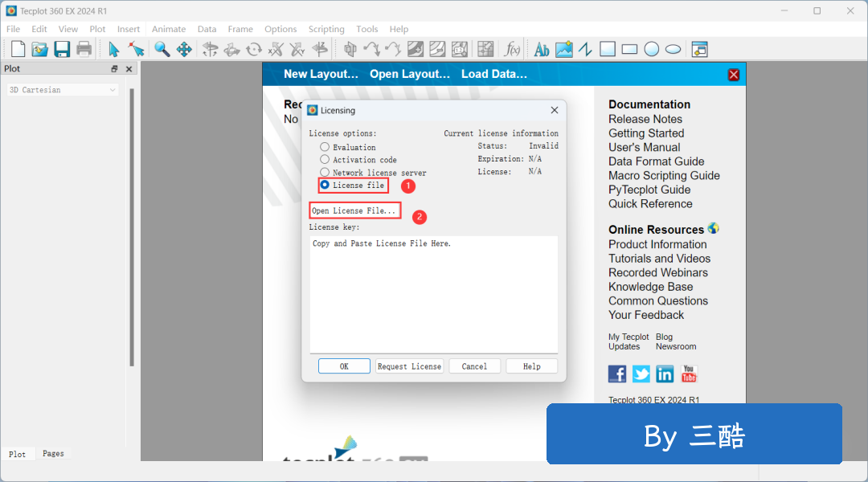Click the slice tool icon
Image resolution: width=868 pixels, height=482 pixels.
tap(350, 49)
